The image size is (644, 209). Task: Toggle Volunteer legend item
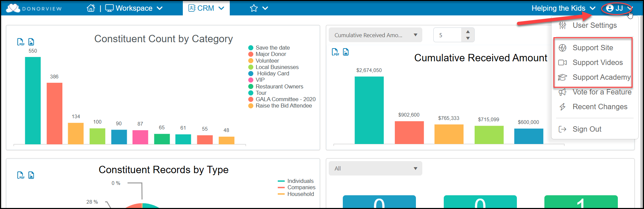[x=264, y=61]
